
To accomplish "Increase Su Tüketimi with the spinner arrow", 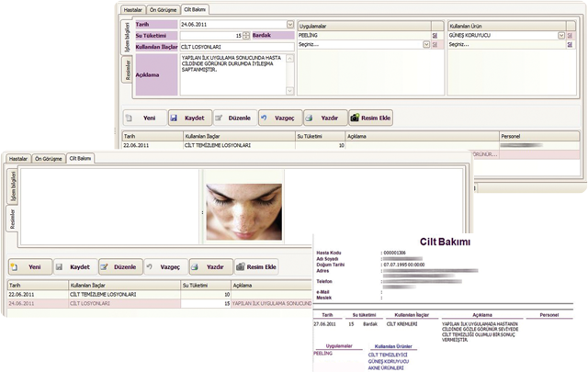I will click(x=247, y=33).
